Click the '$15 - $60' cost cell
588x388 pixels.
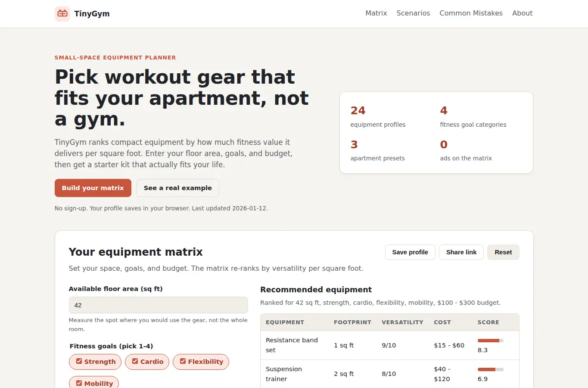[x=449, y=345]
